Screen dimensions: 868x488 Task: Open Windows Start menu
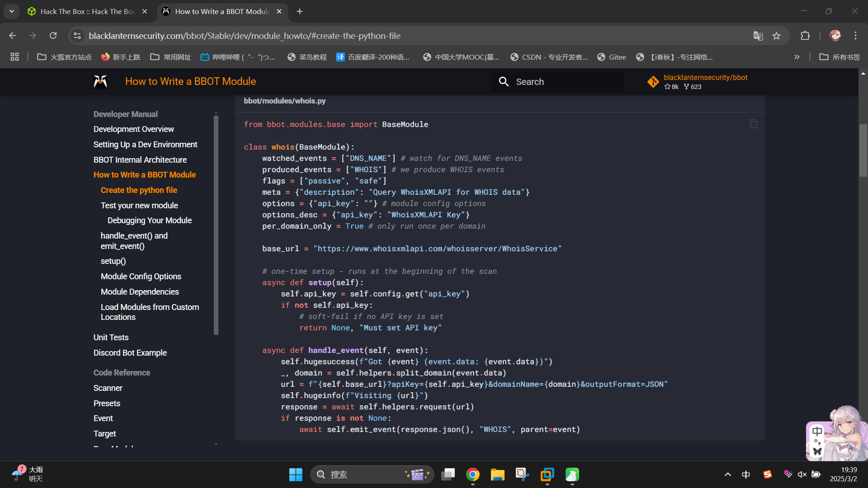(x=296, y=474)
